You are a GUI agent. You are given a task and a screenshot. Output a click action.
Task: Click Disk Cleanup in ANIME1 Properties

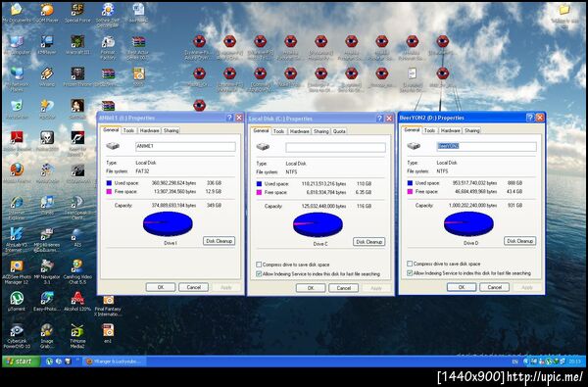(x=219, y=241)
